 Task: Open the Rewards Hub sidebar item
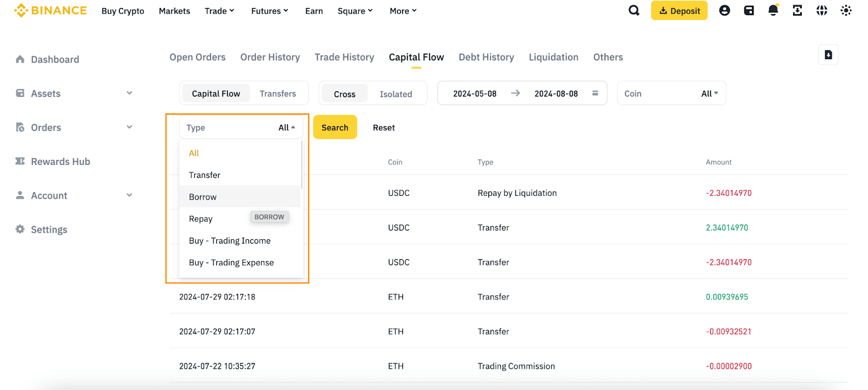click(60, 161)
